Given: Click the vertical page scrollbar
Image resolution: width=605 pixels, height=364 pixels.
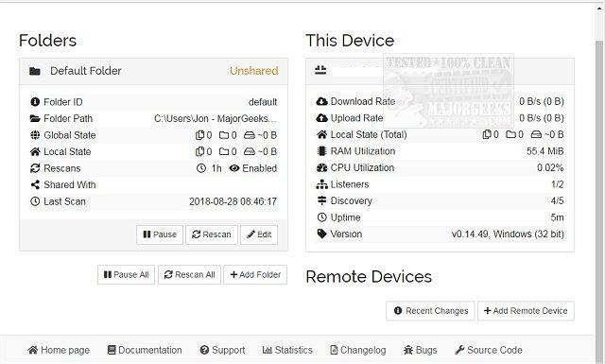Looking at the screenshot, I should click(x=598, y=182).
